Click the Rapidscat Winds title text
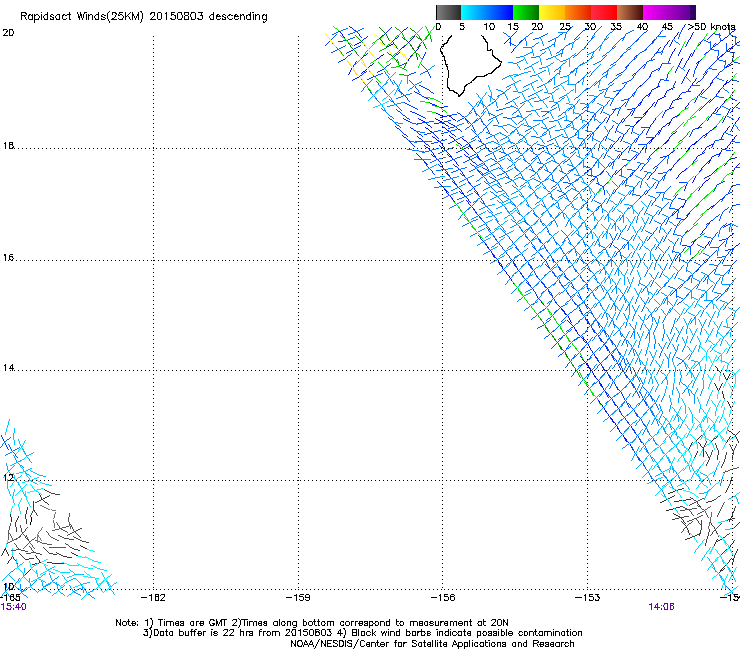The height and width of the screenshot is (650, 740). [143, 17]
